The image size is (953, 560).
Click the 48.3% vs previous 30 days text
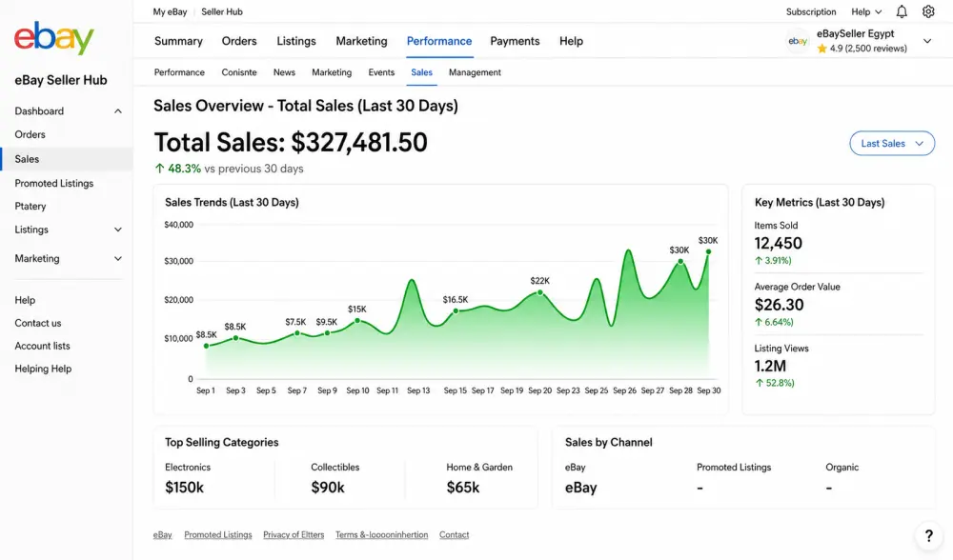(x=229, y=169)
